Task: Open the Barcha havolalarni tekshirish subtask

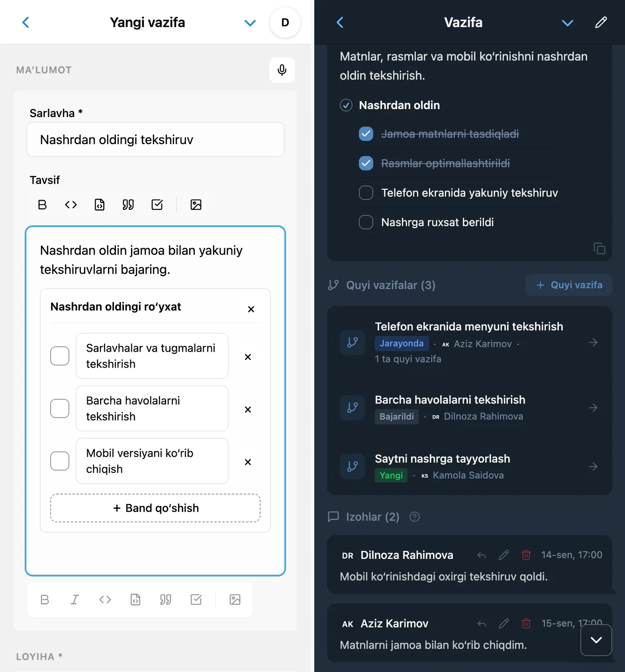Action: click(x=470, y=408)
